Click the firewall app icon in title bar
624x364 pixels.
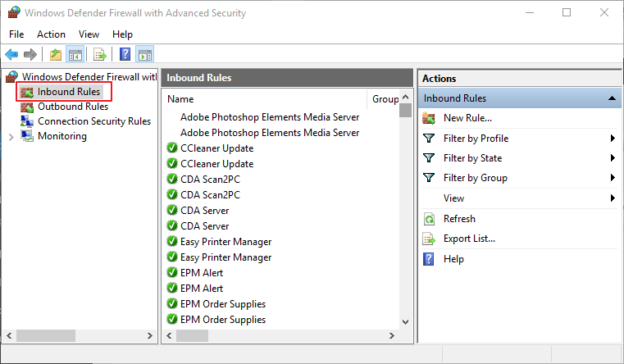(x=14, y=12)
